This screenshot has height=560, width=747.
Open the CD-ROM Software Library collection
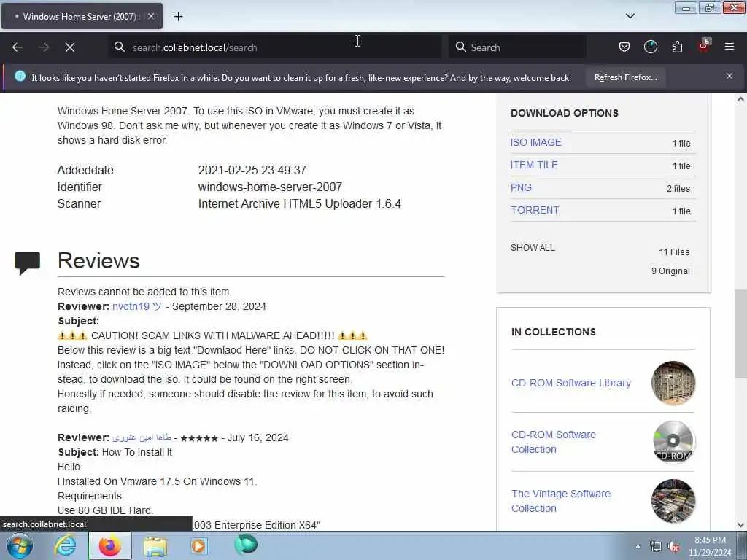570,383
